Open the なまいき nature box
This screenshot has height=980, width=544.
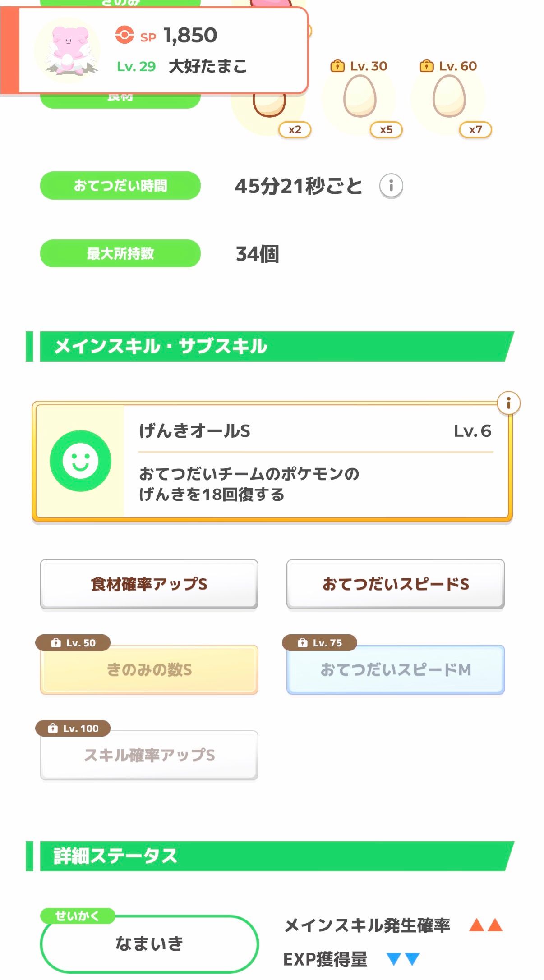pyautogui.click(x=149, y=943)
